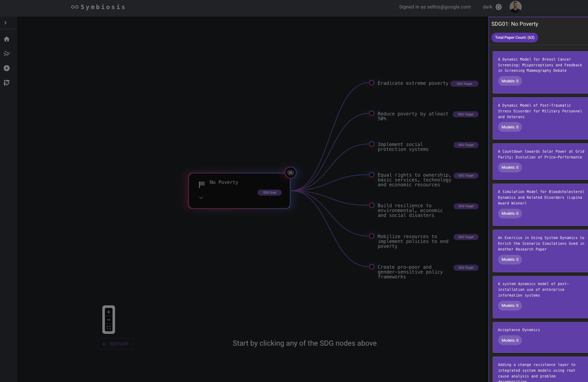Select the Eradicate extreme poverty node circle
The height and width of the screenshot is (382, 588).
click(372, 83)
